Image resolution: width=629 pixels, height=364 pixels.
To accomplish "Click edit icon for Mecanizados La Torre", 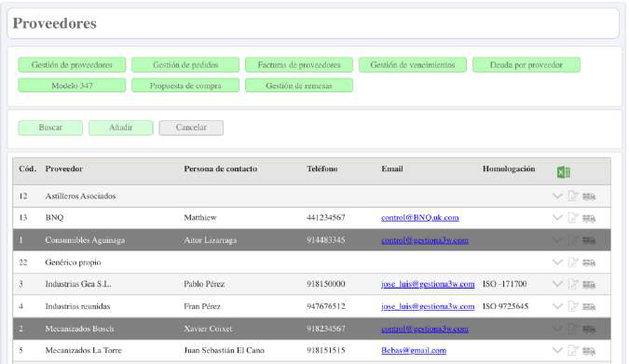I will (x=573, y=350).
